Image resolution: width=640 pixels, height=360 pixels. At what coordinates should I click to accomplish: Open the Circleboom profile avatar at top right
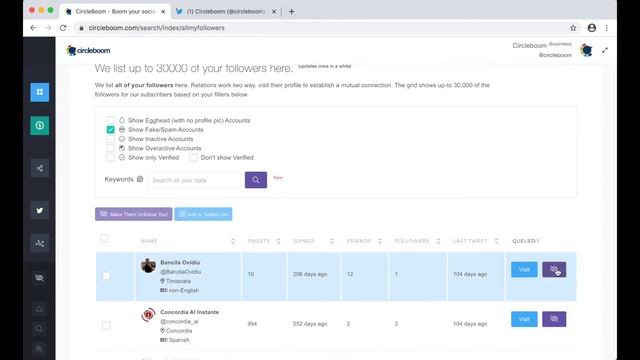click(587, 50)
